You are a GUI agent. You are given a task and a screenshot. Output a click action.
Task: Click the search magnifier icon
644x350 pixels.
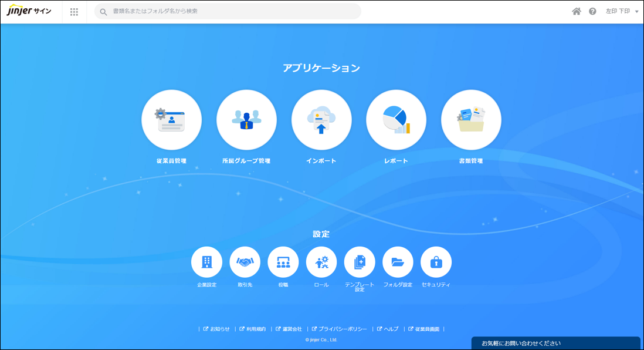point(103,12)
